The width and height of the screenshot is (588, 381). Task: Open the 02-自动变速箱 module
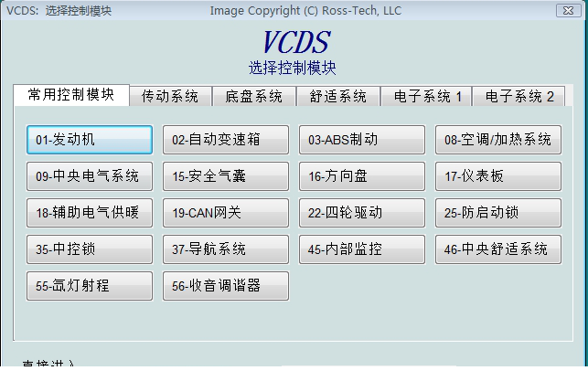click(x=226, y=140)
